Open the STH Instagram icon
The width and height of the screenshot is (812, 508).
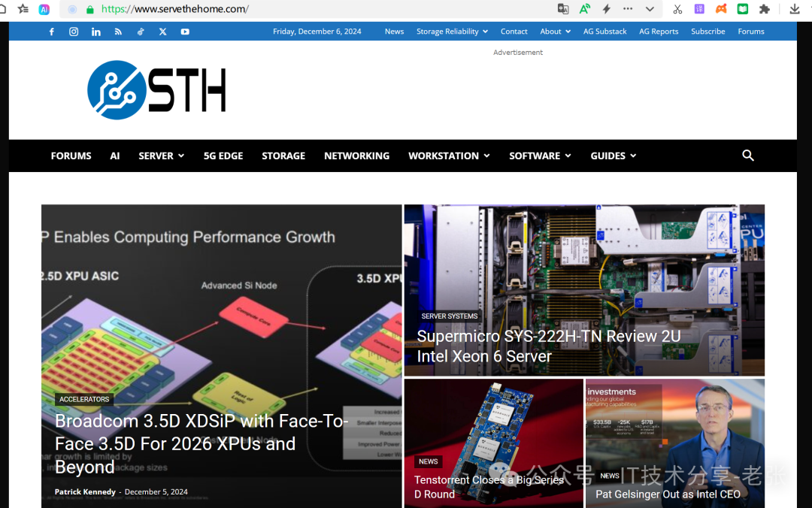74,32
